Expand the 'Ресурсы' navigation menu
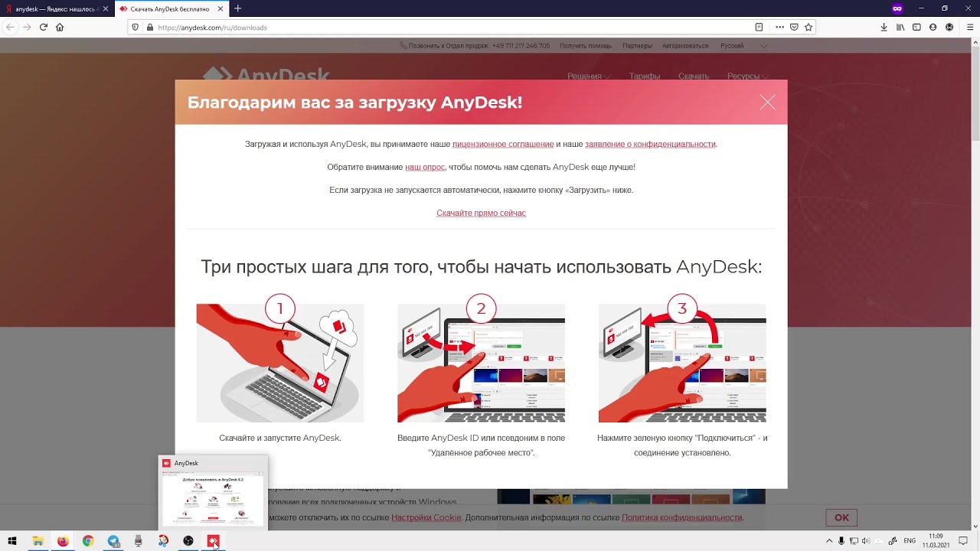980x551 pixels. 748,76
